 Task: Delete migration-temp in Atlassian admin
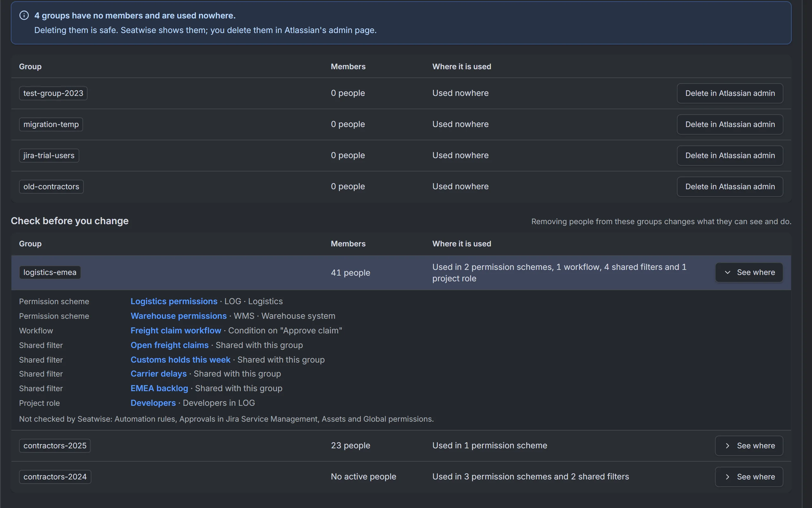pyautogui.click(x=730, y=124)
